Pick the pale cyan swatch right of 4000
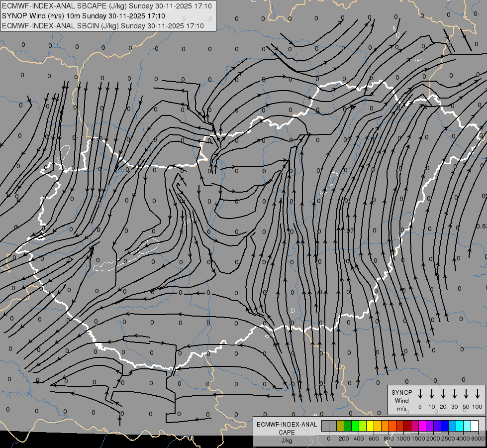Image resolution: width=487 pixels, height=448 pixels. [x=467, y=426]
